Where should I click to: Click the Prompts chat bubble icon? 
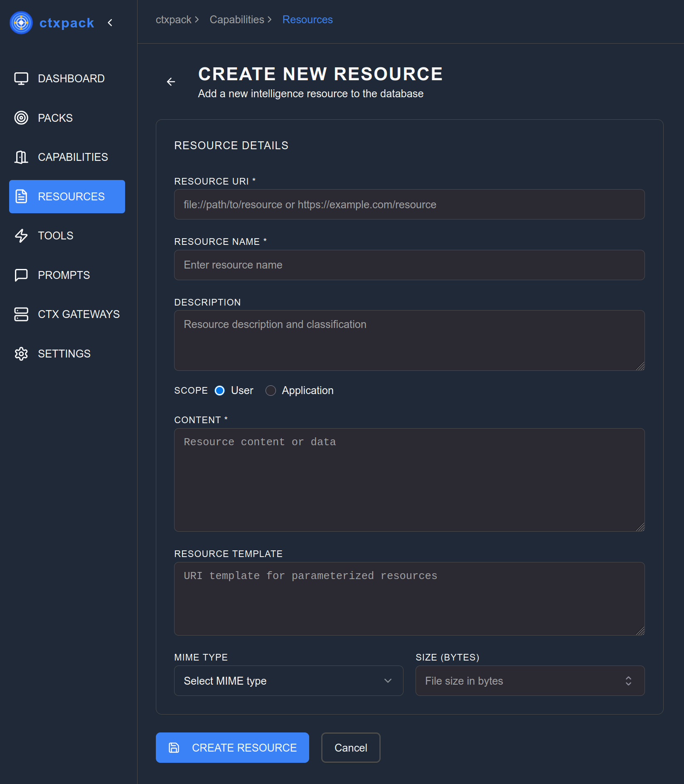point(21,275)
